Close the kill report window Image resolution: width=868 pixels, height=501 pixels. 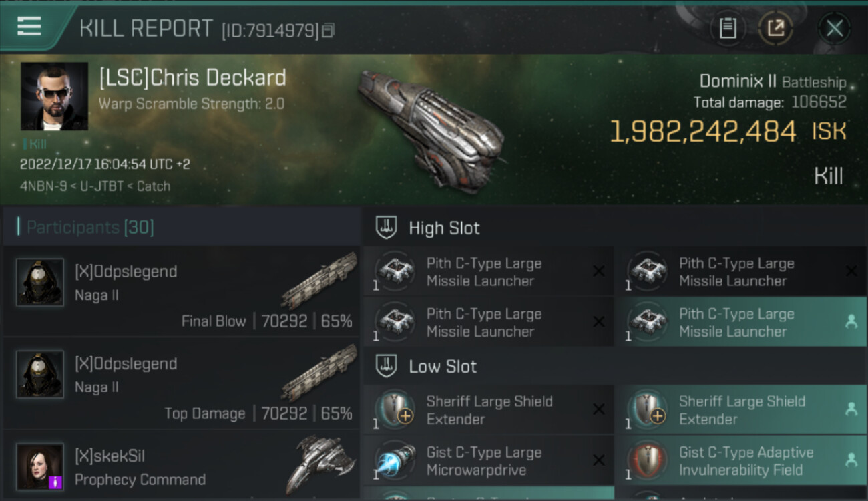[834, 29]
